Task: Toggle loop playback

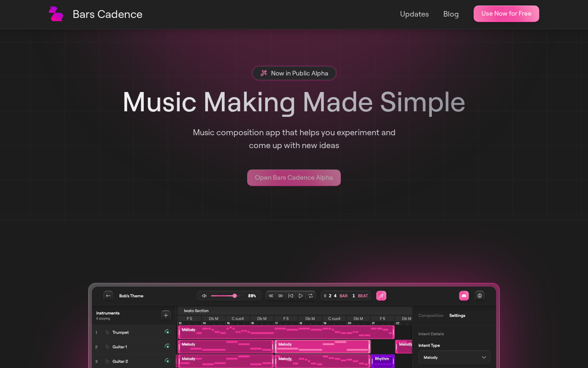Action: 311,296
